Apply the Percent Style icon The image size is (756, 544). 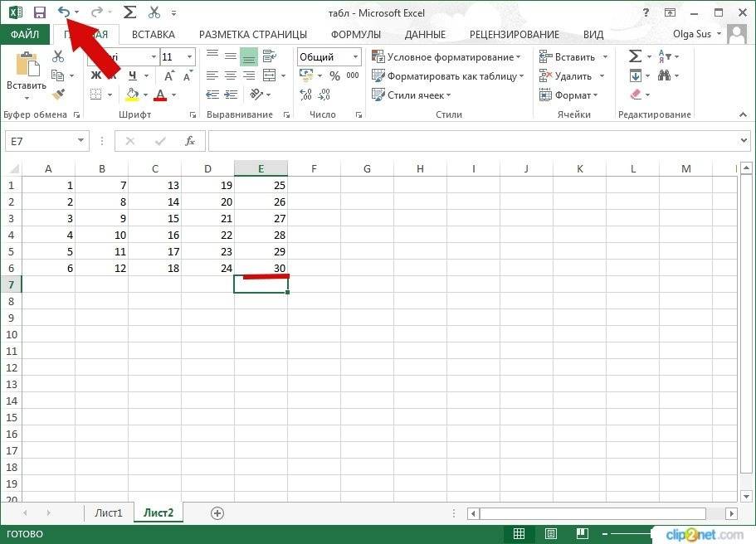[x=335, y=75]
